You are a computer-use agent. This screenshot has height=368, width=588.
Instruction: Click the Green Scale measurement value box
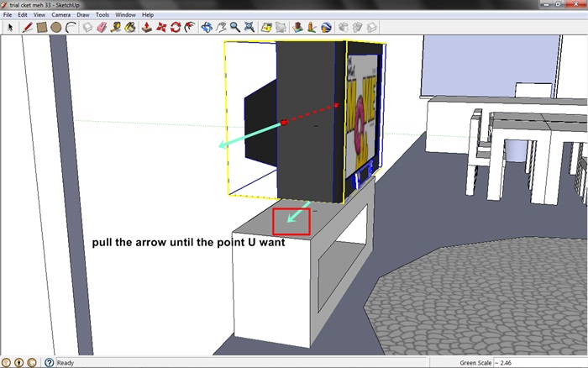(540, 363)
